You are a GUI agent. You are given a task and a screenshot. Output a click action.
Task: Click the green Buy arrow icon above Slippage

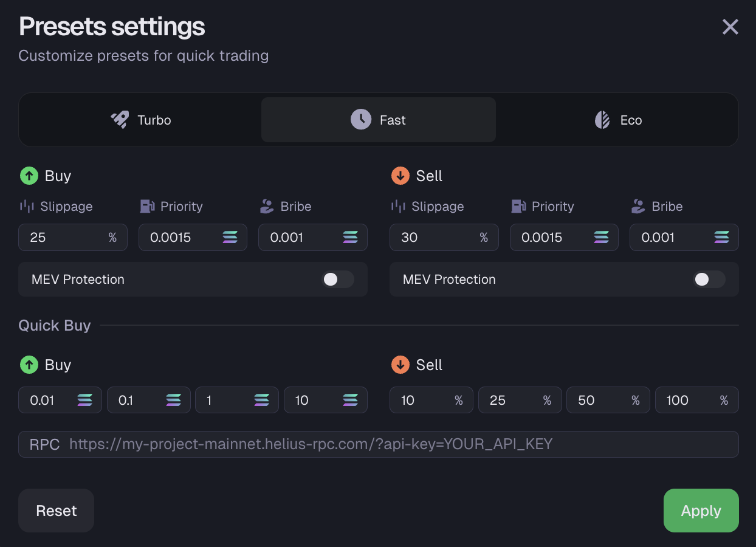tap(29, 176)
